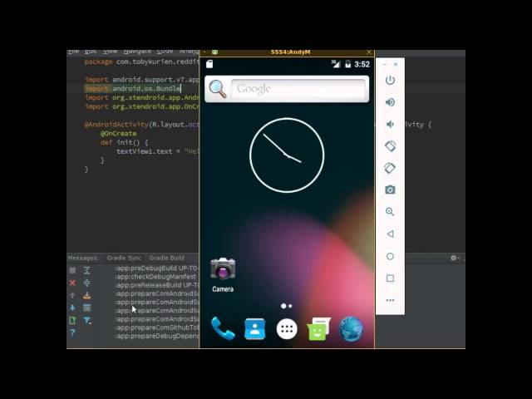Raise volume using emulator Volume Up icon
This screenshot has height=399, width=532.
coord(390,102)
